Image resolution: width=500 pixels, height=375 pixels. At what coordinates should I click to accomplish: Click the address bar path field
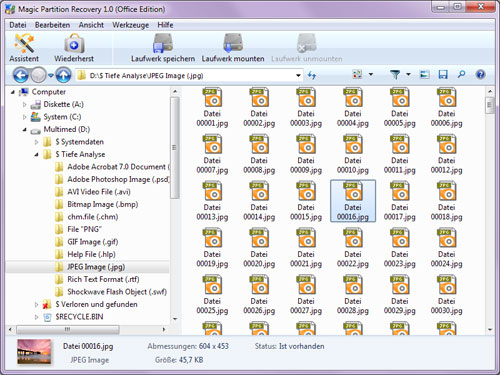189,76
